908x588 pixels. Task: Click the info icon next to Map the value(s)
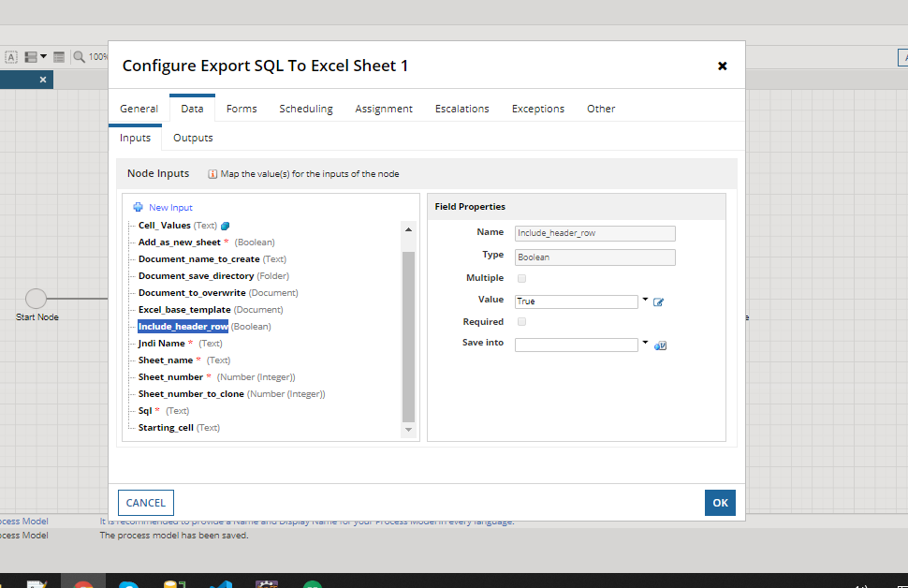212,174
